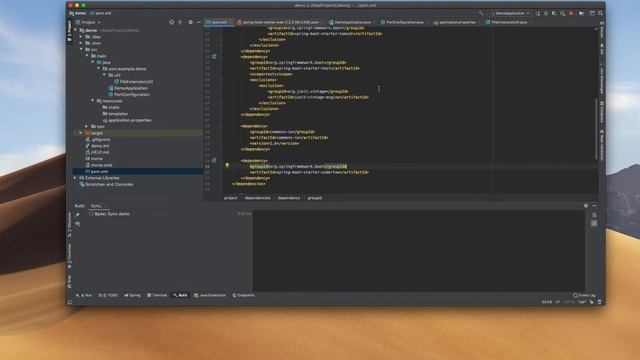Expand the .idea folder
The image size is (640, 360).
(81, 37)
